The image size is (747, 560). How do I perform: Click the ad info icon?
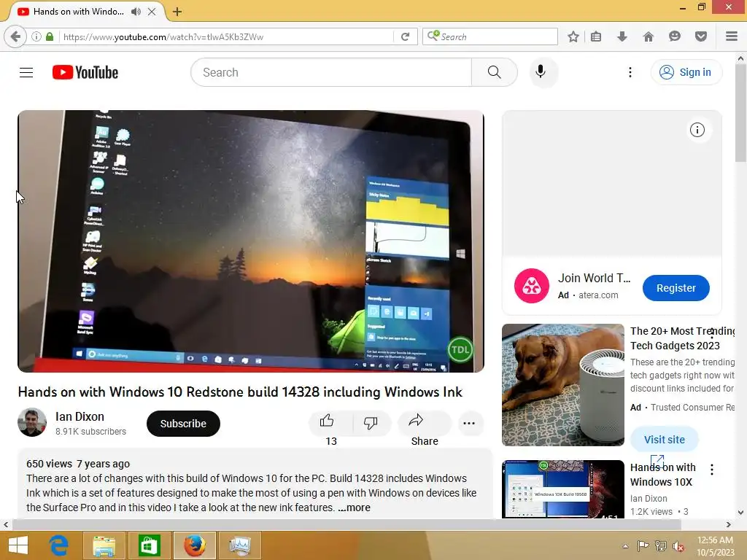(x=697, y=130)
